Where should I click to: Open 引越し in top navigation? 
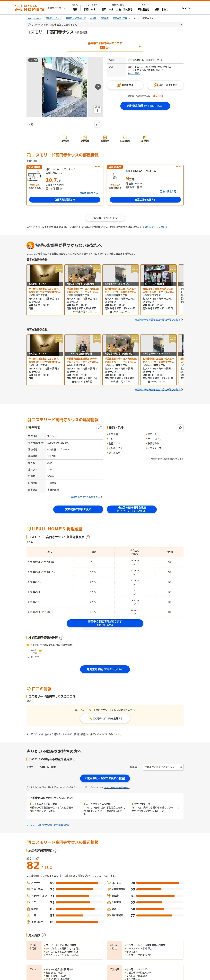point(165,9)
